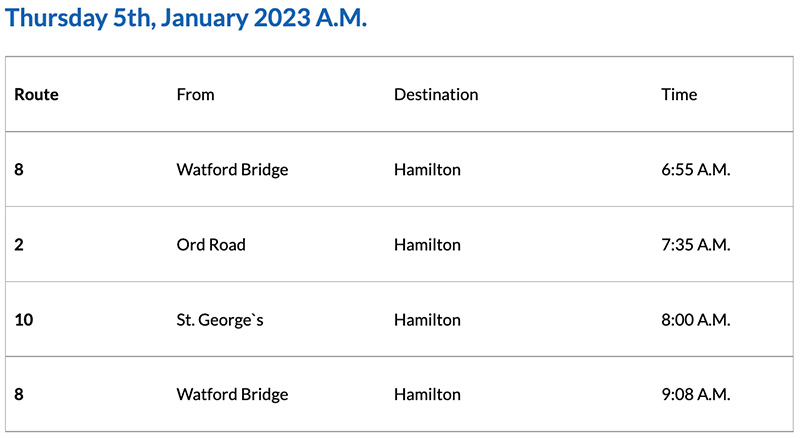Click the Thursday 5th, January 2023 A.M. heading

tap(187, 18)
